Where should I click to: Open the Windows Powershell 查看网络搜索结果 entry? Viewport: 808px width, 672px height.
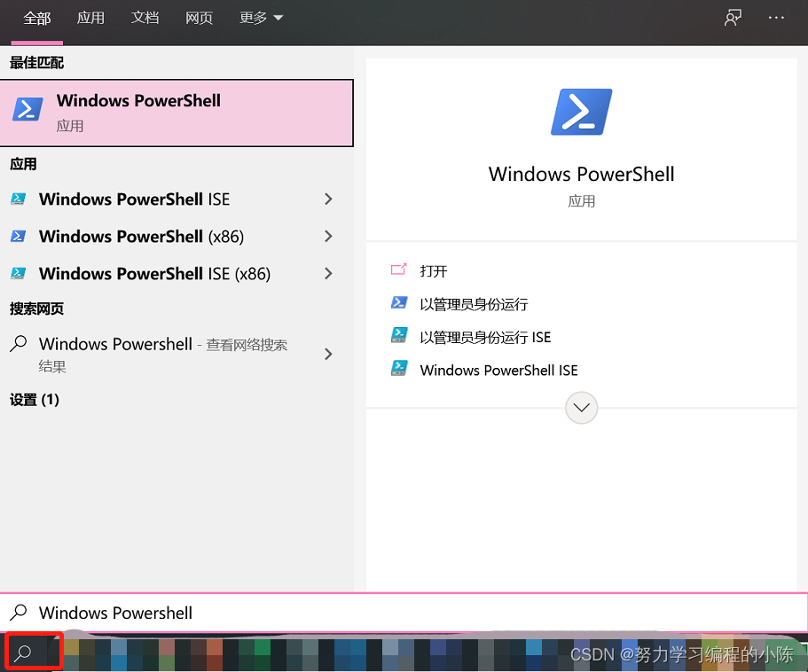point(177,355)
